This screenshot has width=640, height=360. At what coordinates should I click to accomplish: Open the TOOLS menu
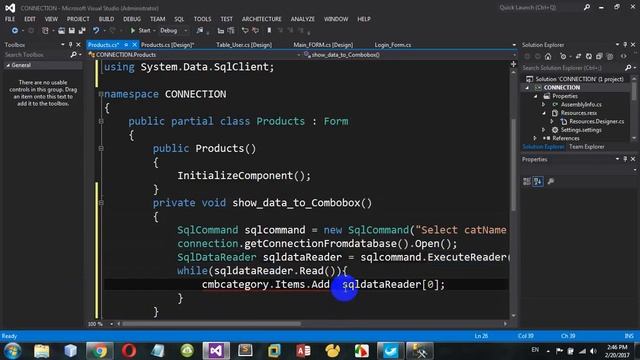click(202, 19)
